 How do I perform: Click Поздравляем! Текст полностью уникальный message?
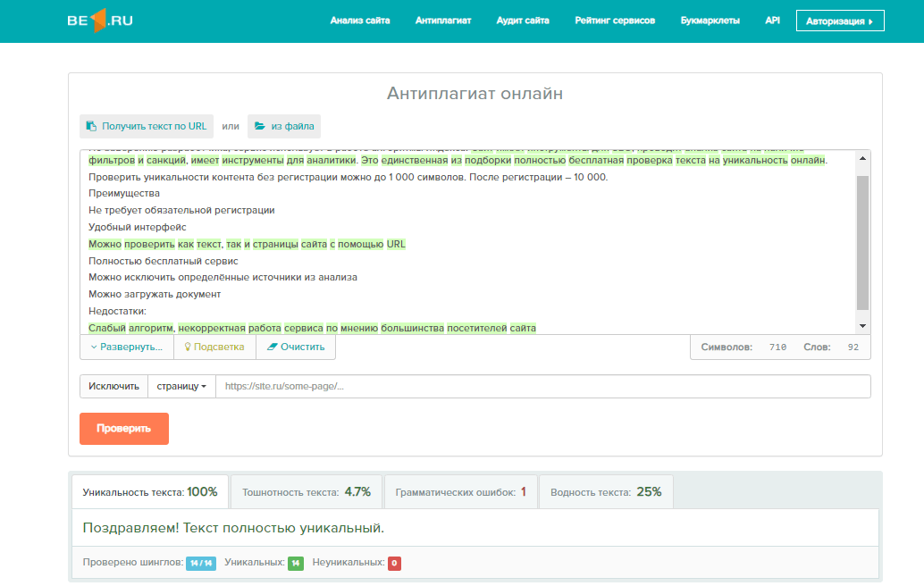click(233, 528)
